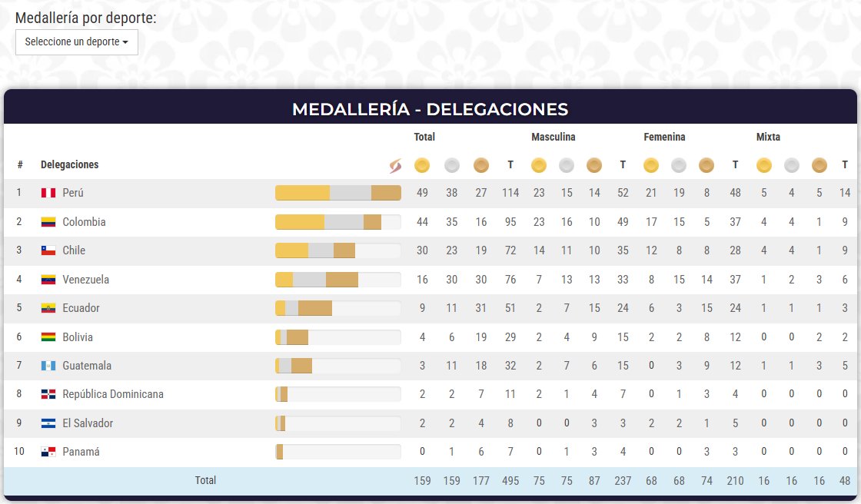Click the silver medal icon under Masculina
861x504 pixels.
567,164
